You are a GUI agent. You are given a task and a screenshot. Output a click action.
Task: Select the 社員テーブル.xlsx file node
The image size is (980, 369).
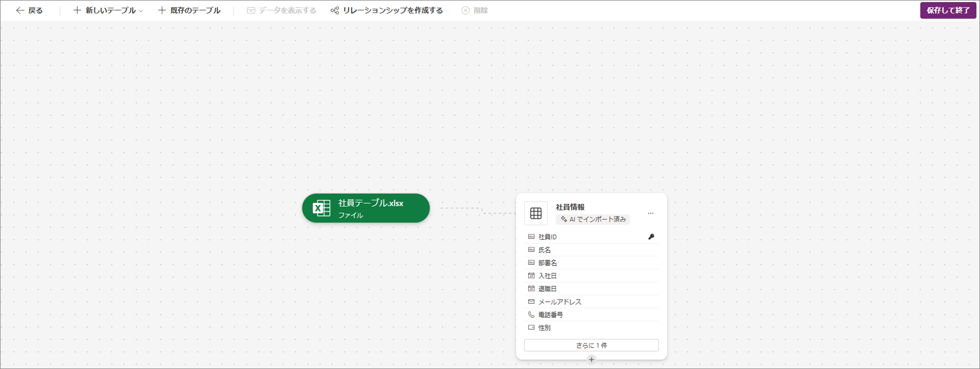(366, 208)
